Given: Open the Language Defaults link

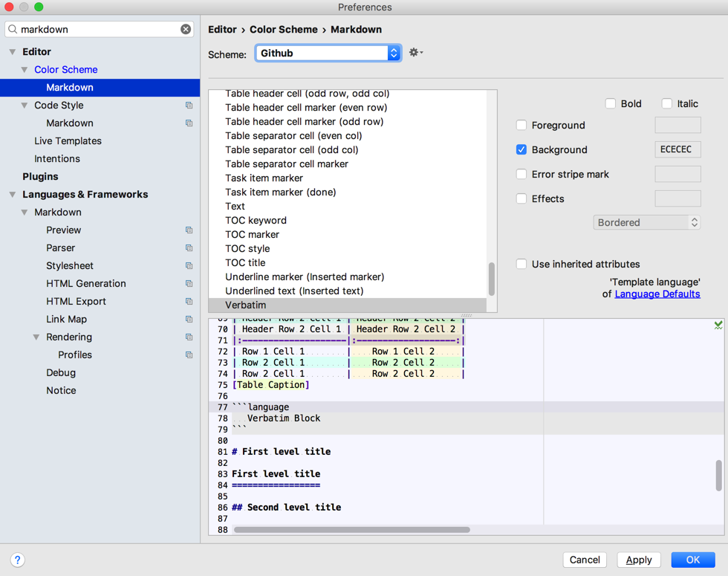Looking at the screenshot, I should [x=657, y=294].
